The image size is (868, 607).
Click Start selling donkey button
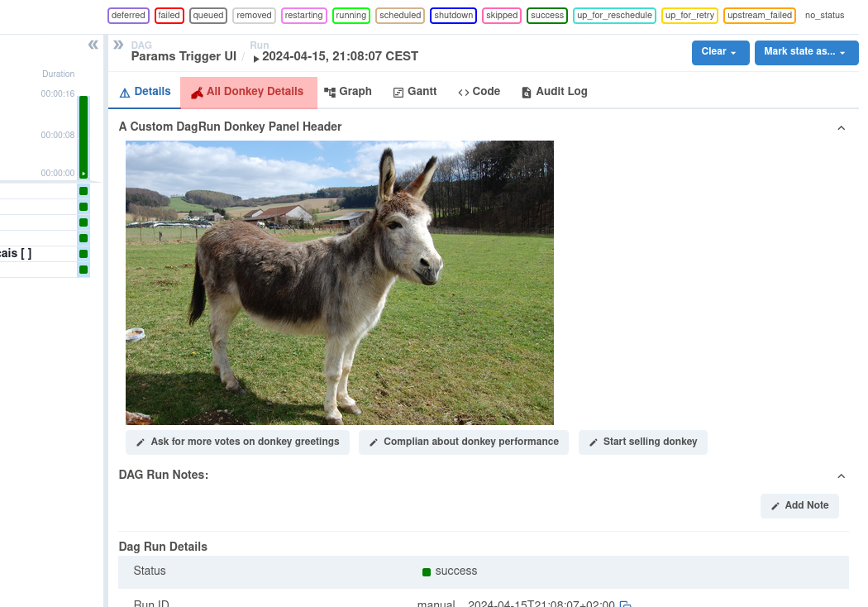coord(642,442)
